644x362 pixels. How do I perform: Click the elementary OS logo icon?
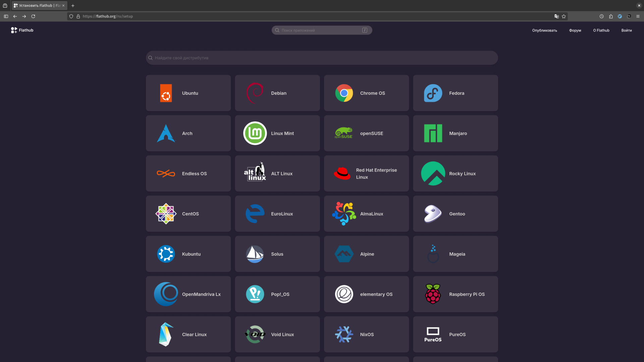click(x=344, y=294)
